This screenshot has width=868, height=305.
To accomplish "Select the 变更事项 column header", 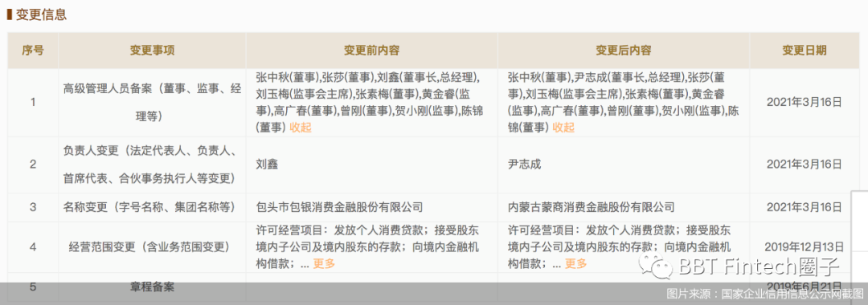I will pos(152,51).
